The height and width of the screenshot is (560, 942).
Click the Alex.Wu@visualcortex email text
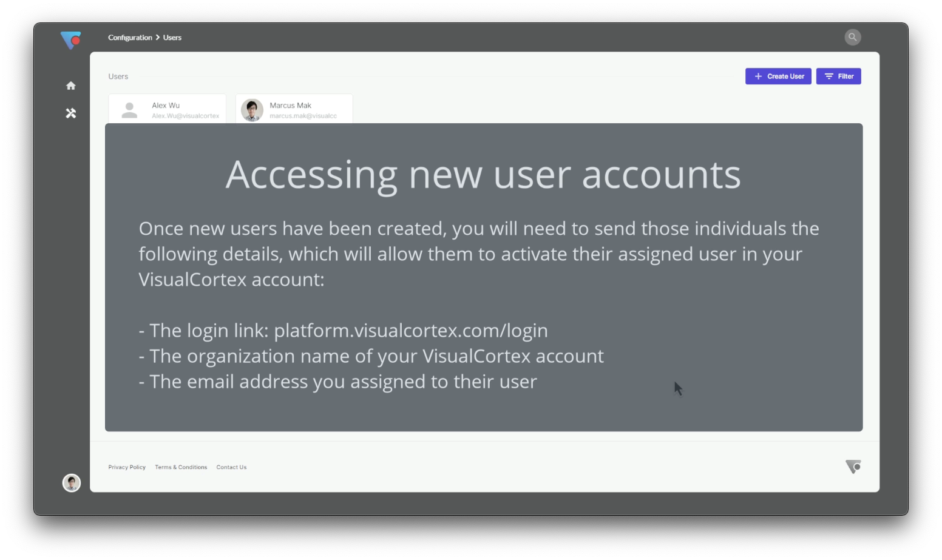186,116
